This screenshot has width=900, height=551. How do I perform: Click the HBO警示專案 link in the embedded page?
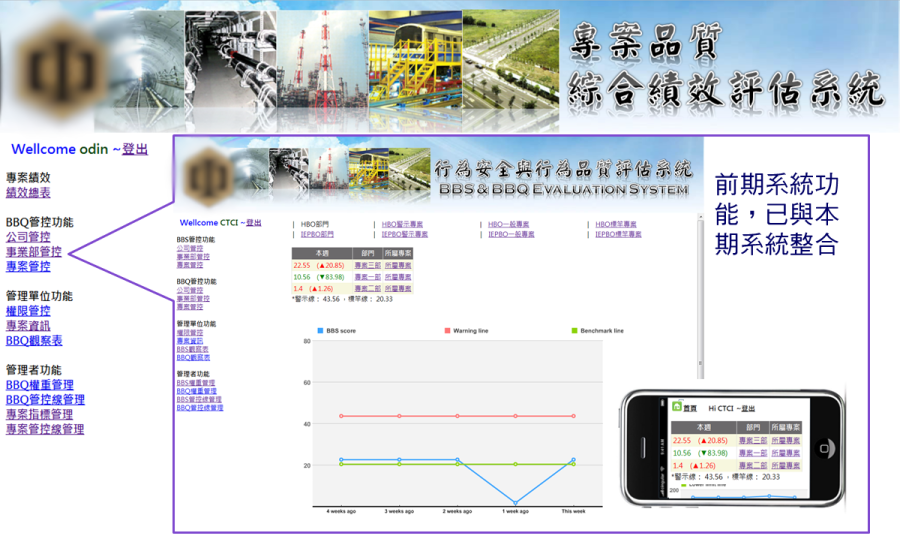[x=405, y=224]
